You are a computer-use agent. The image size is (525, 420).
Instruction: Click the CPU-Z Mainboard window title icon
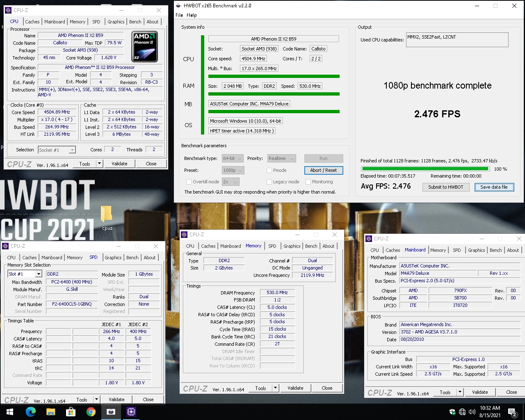coord(369,239)
